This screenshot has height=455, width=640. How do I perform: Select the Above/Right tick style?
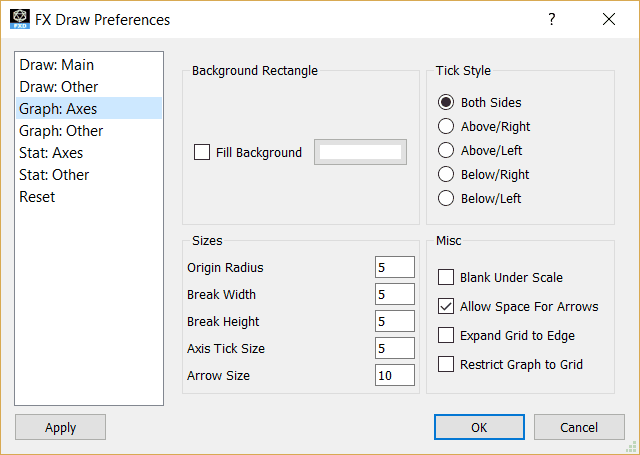click(x=446, y=127)
